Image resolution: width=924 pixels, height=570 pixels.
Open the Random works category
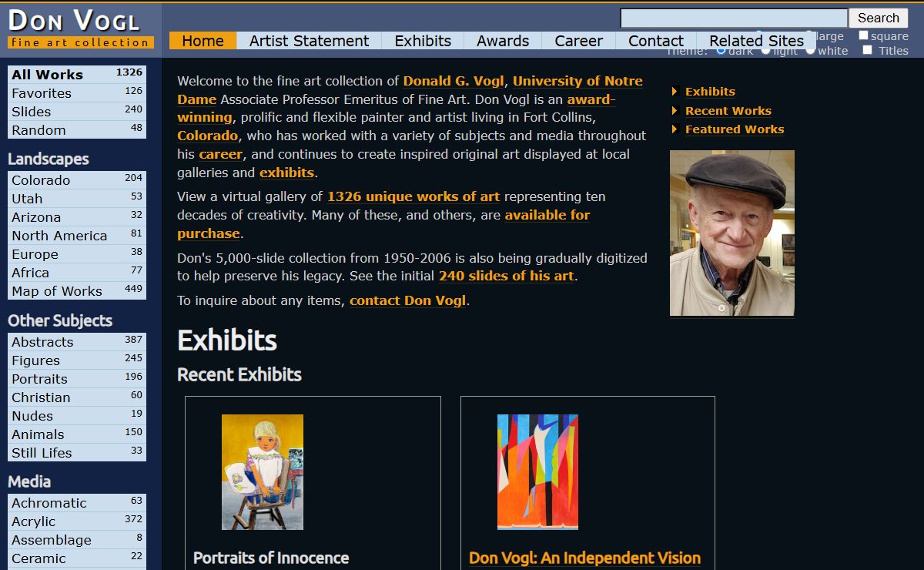[x=77, y=130]
